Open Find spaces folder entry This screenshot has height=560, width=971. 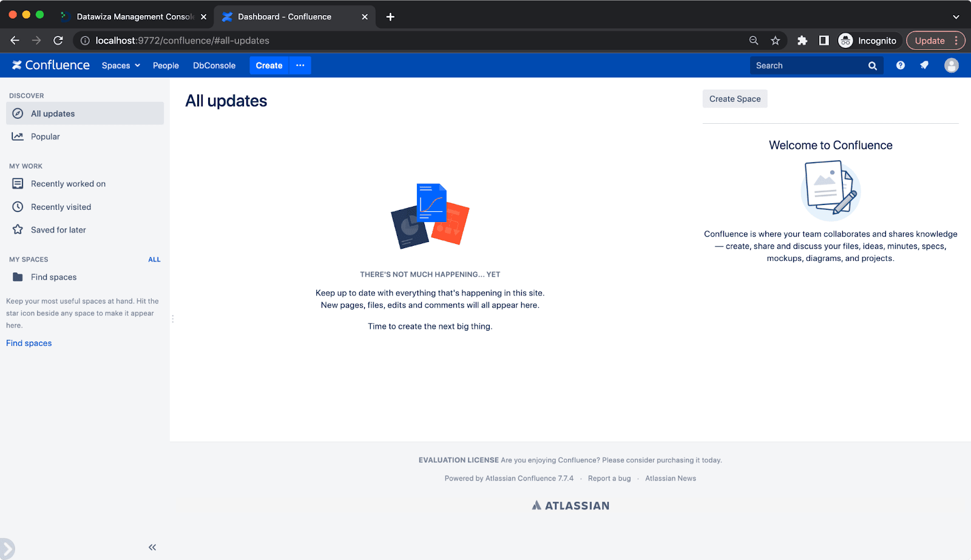(x=85, y=277)
